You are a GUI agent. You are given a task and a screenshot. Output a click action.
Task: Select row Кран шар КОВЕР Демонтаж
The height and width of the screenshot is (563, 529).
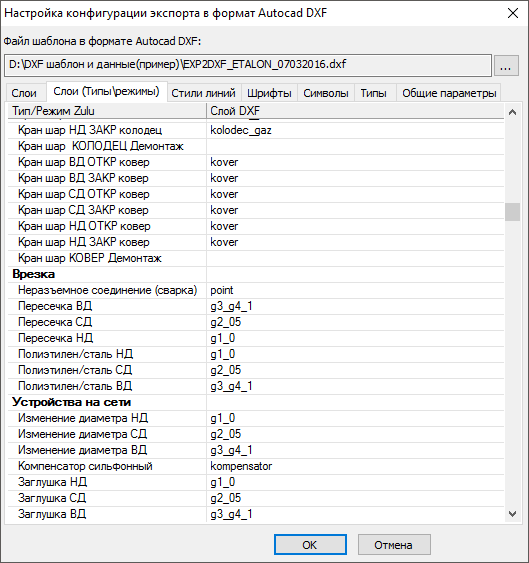256,258
